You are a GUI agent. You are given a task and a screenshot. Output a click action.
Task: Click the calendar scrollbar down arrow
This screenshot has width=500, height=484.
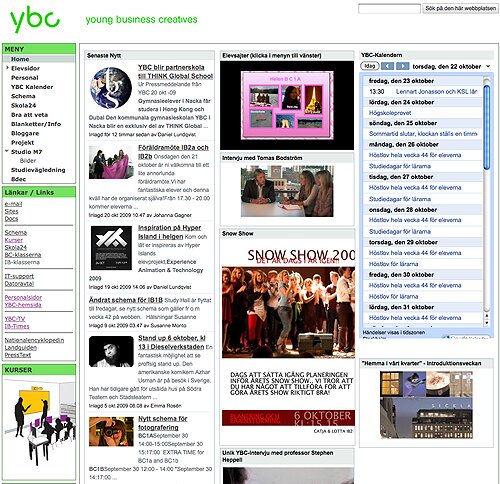point(486,323)
